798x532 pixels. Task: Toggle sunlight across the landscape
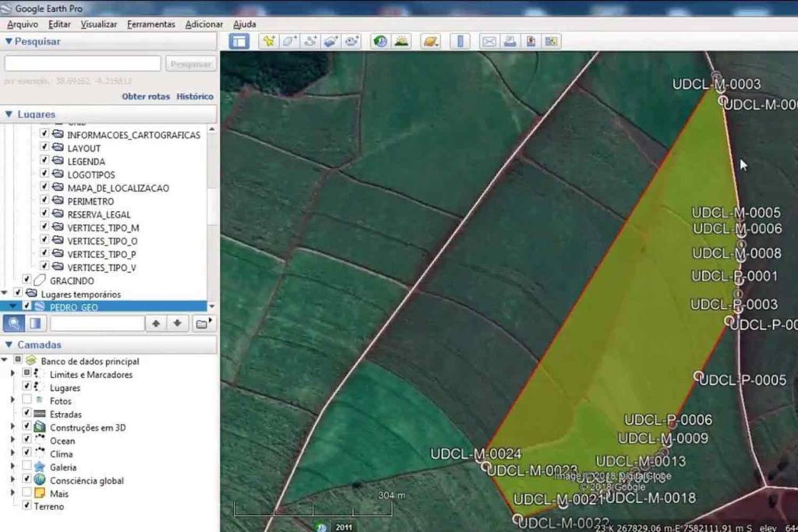click(x=401, y=41)
